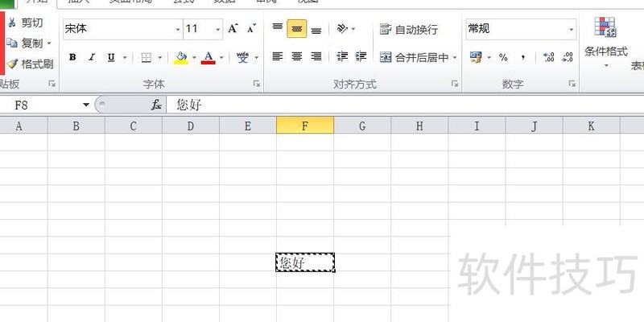Open the font name 宋体 dropdown

click(178, 30)
